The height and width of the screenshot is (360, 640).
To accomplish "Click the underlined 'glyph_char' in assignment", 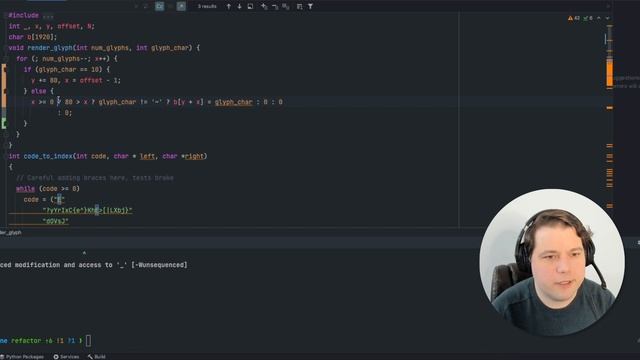I will (x=233, y=102).
